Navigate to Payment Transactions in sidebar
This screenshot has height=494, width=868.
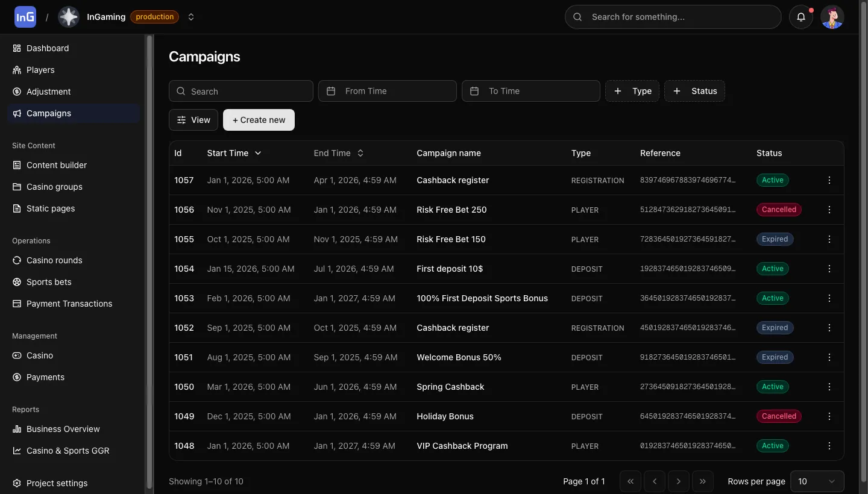click(69, 304)
